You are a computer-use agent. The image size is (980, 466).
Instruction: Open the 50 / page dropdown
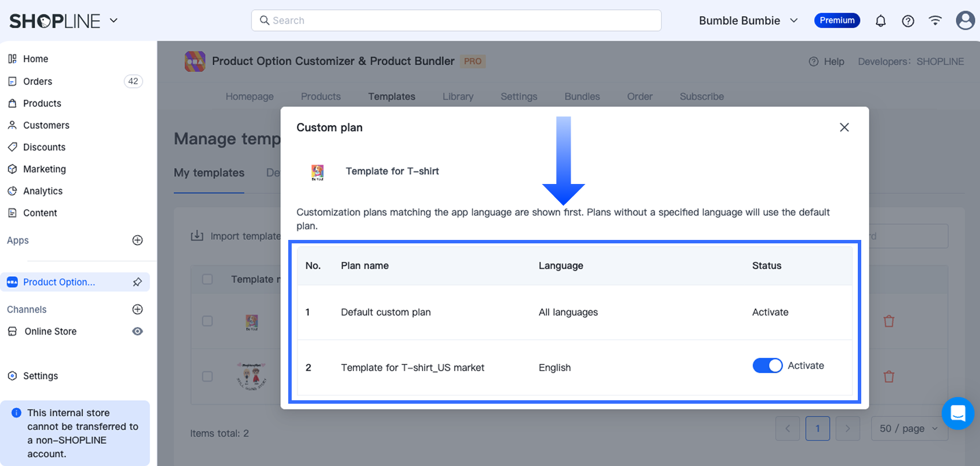pos(909,429)
